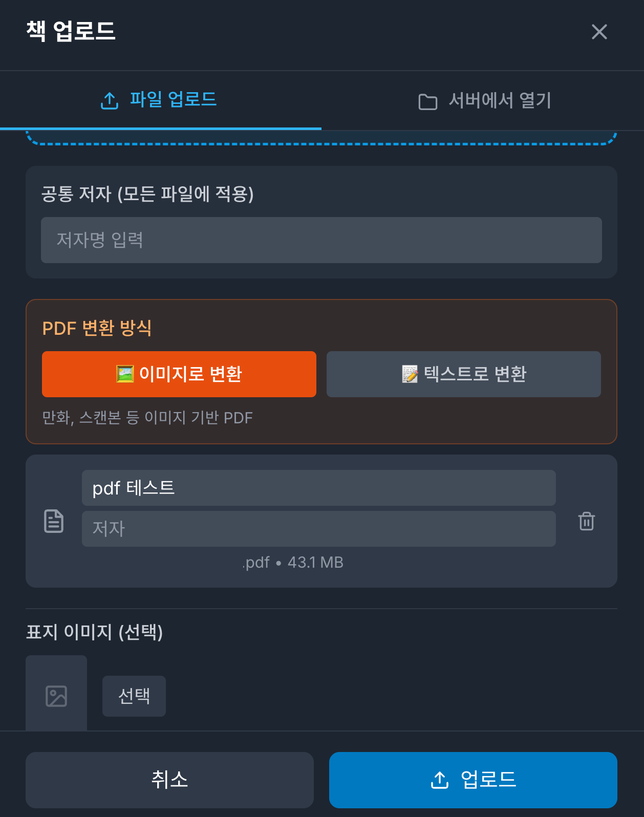Close the 책 업로드 dialog
This screenshot has width=644, height=817.
tap(599, 32)
